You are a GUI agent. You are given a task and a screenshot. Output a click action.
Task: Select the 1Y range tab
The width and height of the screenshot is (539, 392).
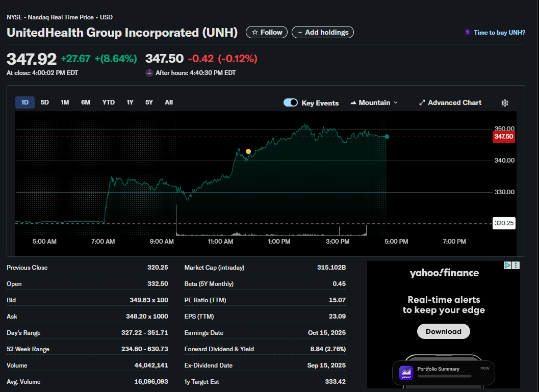(130, 102)
